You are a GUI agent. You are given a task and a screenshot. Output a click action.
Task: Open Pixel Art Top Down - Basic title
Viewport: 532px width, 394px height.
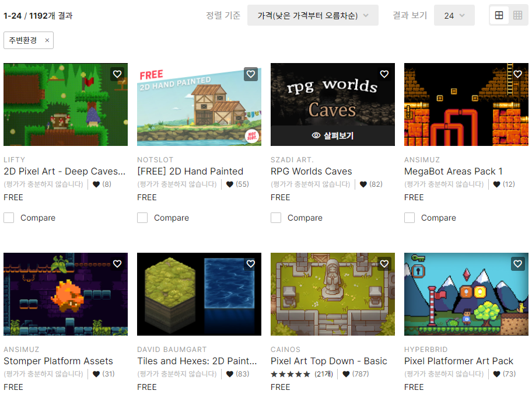(329, 361)
